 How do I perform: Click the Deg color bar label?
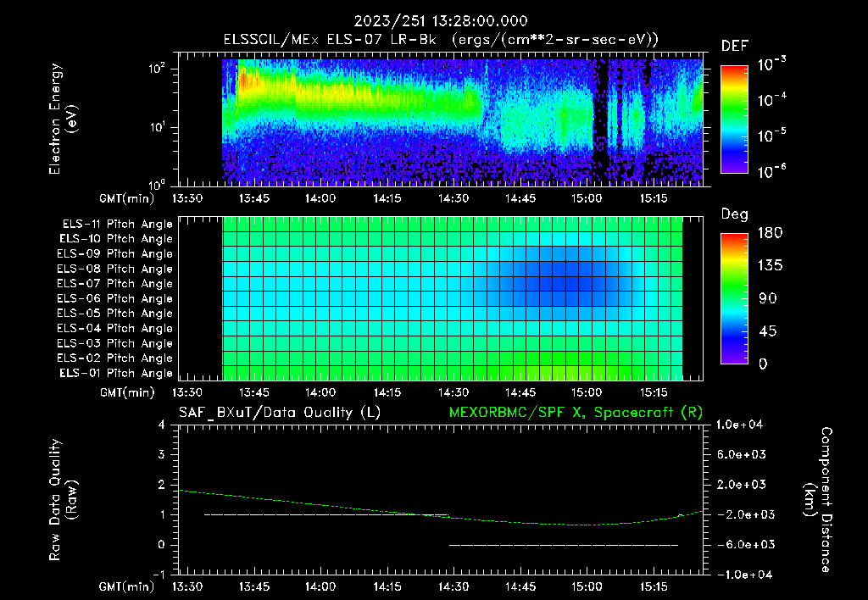tap(735, 214)
